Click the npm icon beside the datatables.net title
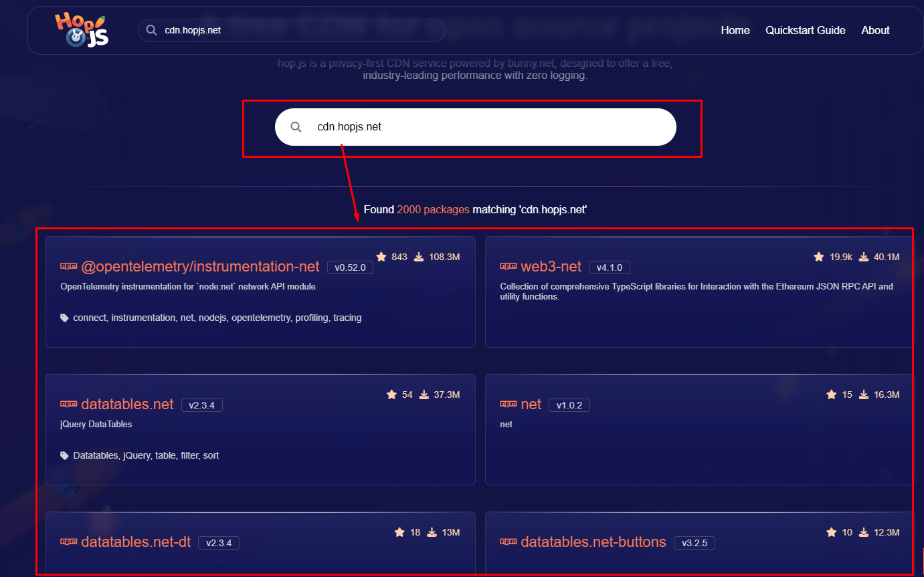The image size is (924, 577). pos(68,404)
